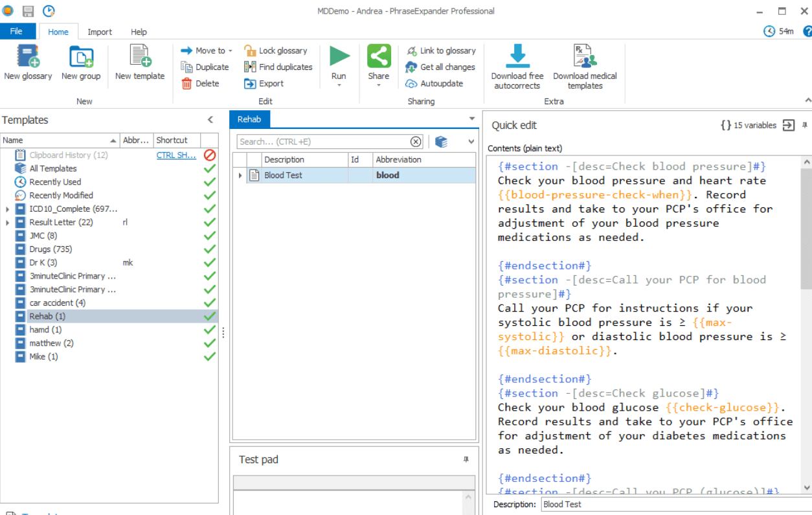Toggle enabled checkmark for JMC glossary

point(209,236)
